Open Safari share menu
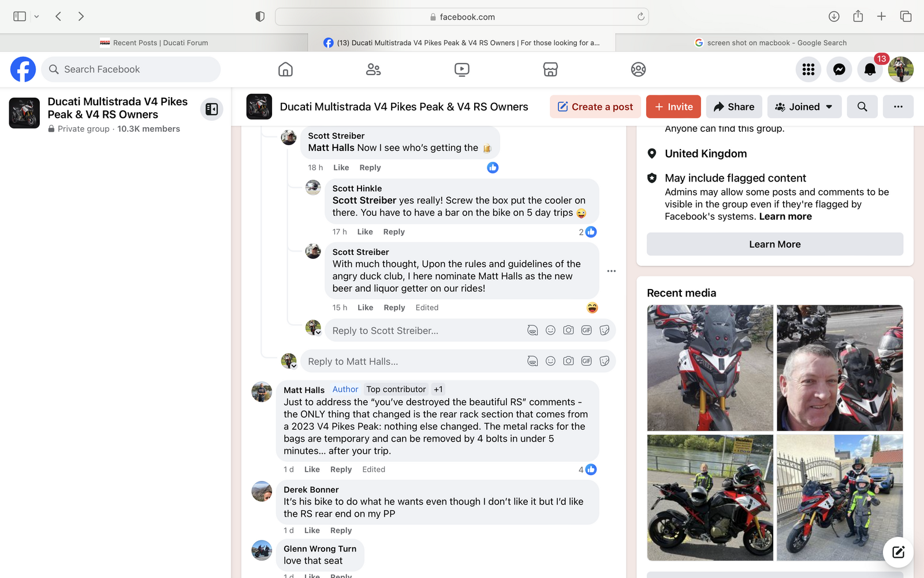The height and width of the screenshot is (578, 924). click(858, 16)
